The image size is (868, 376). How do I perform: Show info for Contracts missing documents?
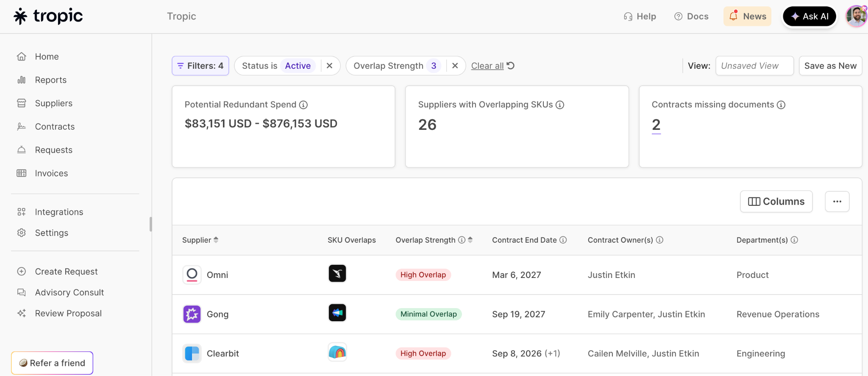point(781,105)
